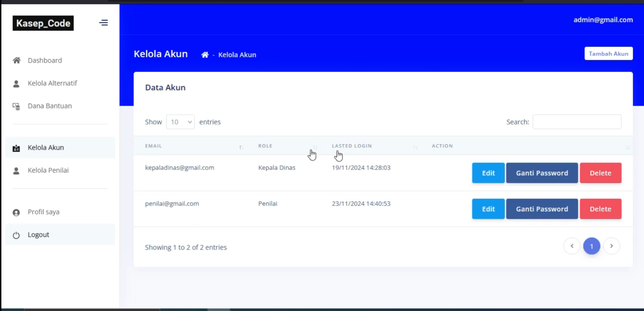Edit the kepaladinas@gmail.com account
644x311 pixels.
488,173
